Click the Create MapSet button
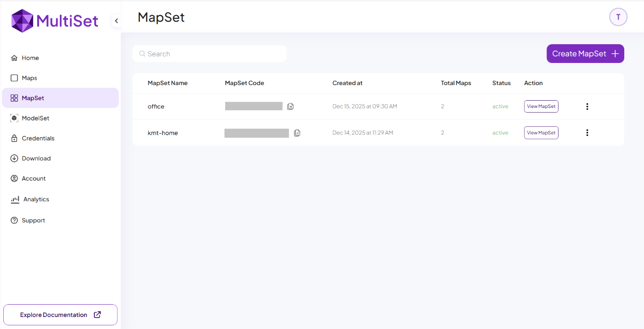This screenshot has height=329, width=644. (x=585, y=54)
